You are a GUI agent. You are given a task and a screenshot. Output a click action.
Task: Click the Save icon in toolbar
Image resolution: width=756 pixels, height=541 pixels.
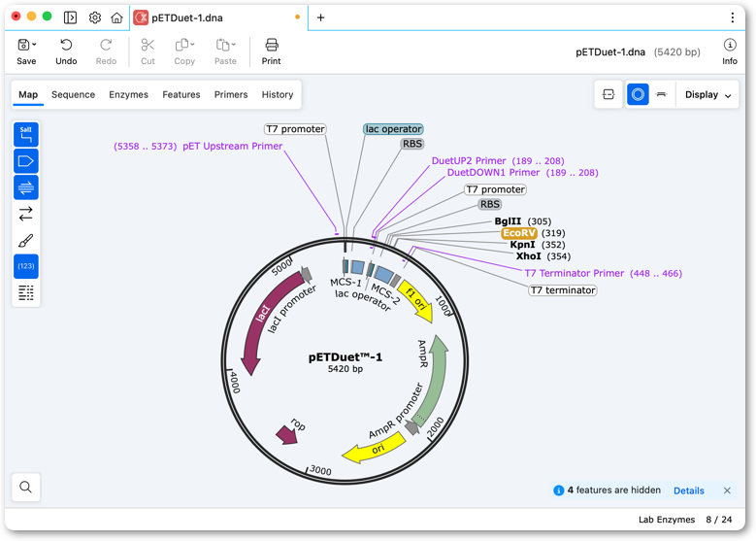coord(23,45)
